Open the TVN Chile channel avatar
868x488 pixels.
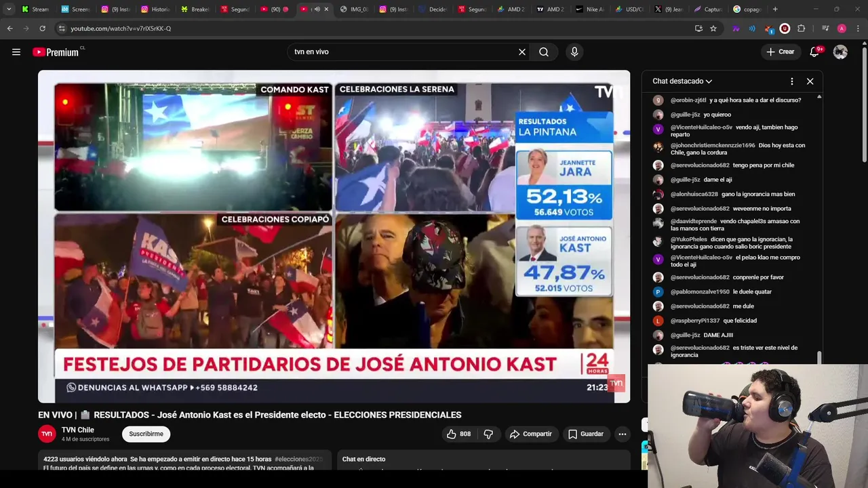(x=47, y=434)
